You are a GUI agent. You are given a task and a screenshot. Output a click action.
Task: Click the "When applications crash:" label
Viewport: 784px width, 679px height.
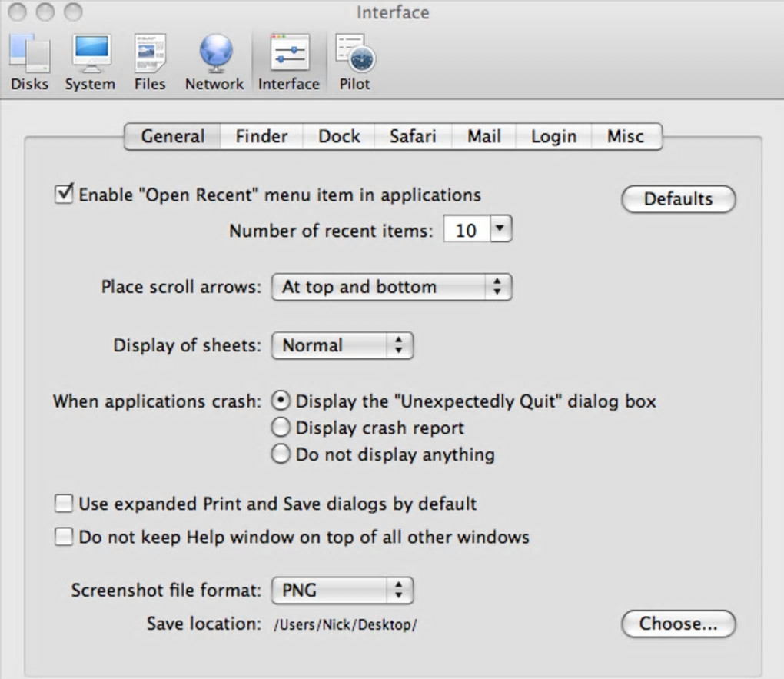point(157,401)
